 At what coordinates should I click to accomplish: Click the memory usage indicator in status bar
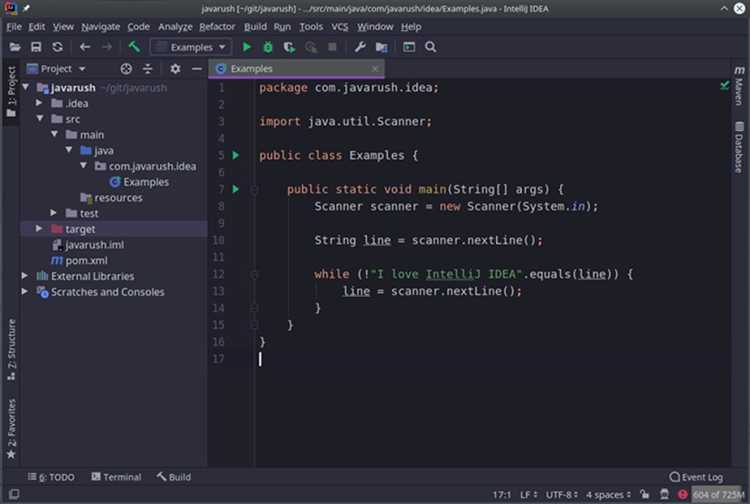click(718, 494)
